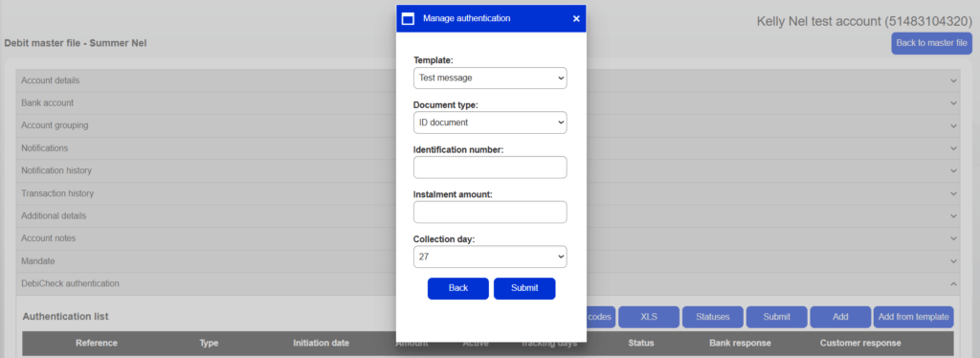
Task: Click the window icon in Manage authentication header
Action: [408, 19]
